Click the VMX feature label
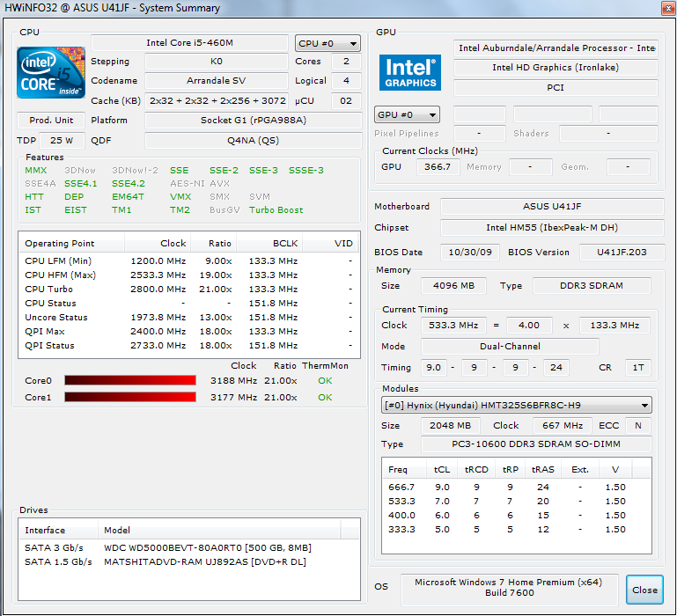This screenshot has height=616, width=677. (180, 197)
